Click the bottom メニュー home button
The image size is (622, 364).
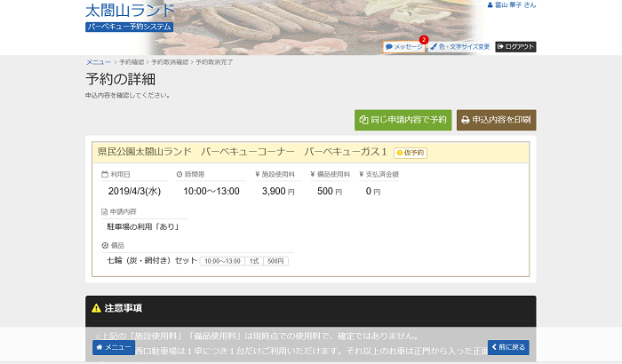(114, 347)
